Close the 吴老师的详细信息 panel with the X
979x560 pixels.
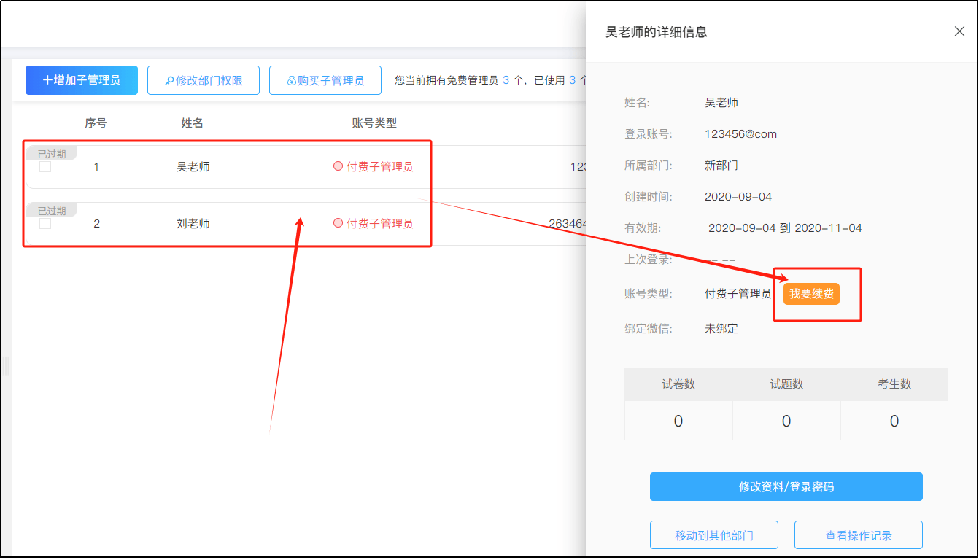[x=959, y=31]
